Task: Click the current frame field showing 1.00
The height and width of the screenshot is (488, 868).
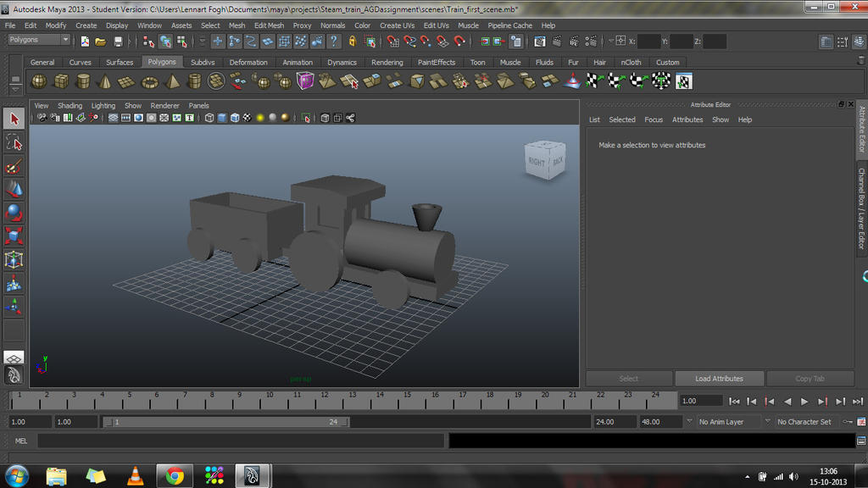Action: tap(701, 401)
